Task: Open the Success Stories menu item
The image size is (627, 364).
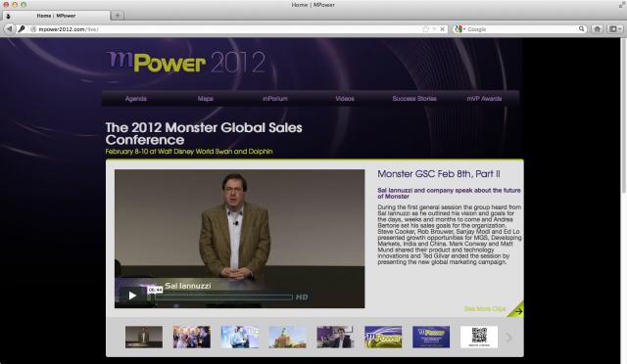Action: (414, 98)
